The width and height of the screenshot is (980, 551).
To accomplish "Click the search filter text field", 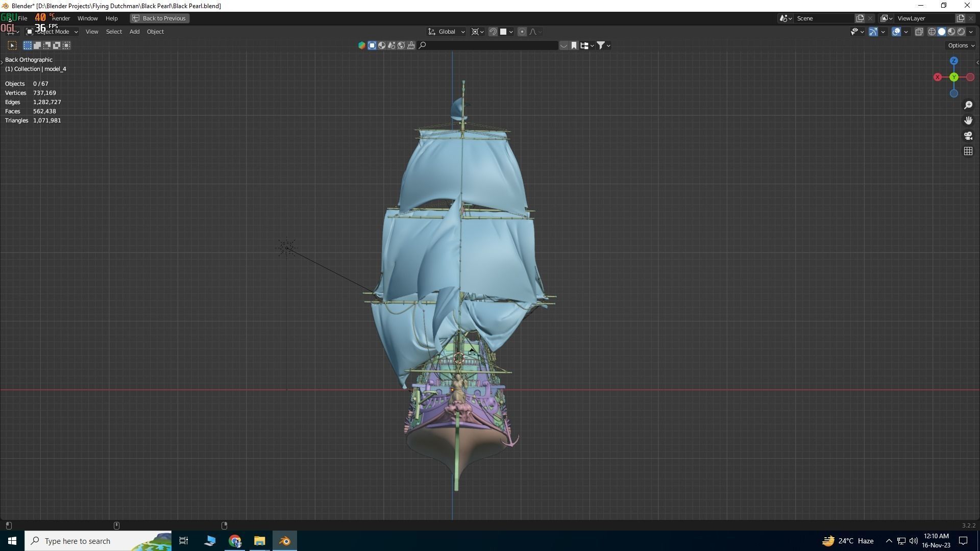I will click(x=487, y=45).
